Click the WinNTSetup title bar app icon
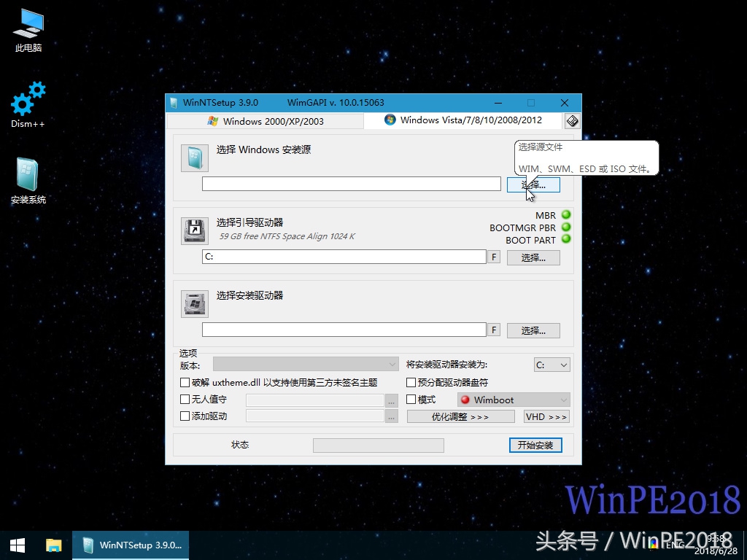Viewport: 747px width, 560px height. point(174,103)
